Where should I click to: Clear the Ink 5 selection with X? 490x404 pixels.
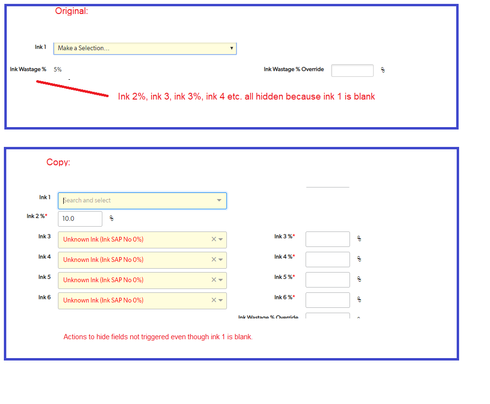point(214,280)
